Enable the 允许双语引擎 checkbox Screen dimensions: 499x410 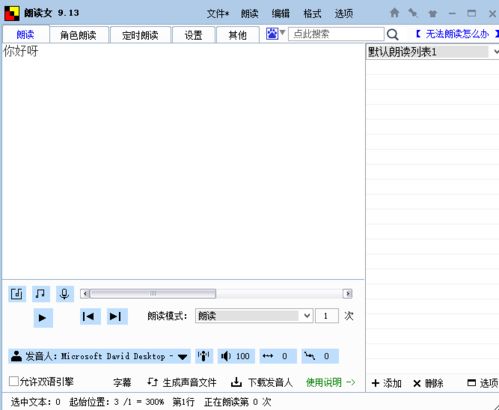[14, 381]
